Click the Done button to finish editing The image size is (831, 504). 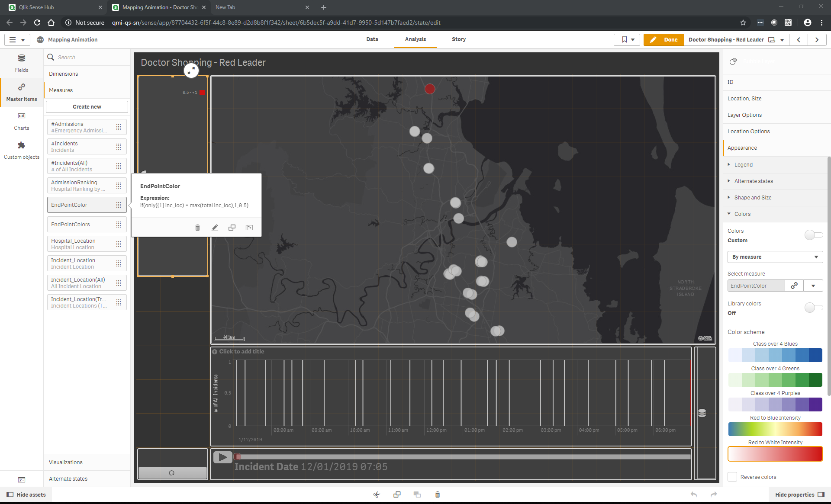coord(664,39)
